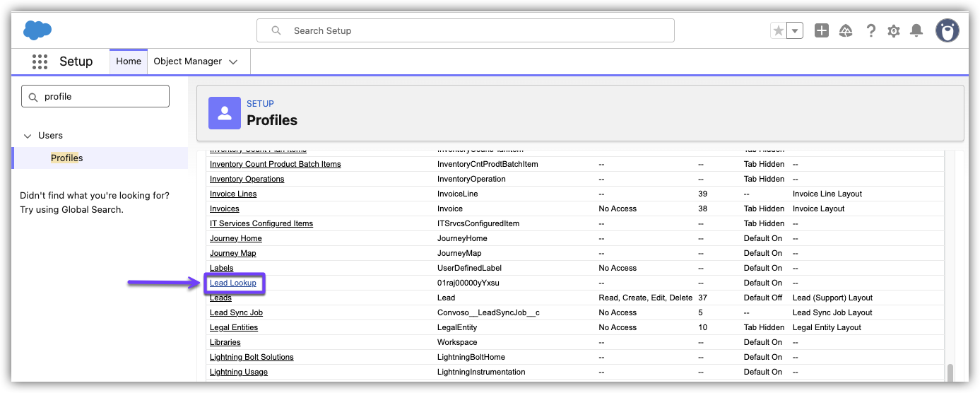Open the Invoice Lines link
980x393 pixels.
233,194
